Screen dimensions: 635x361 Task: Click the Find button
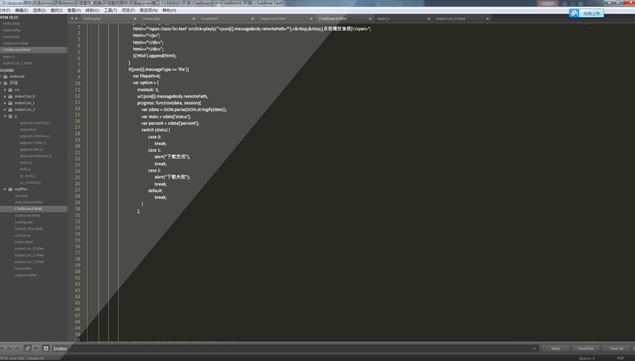pos(555,348)
